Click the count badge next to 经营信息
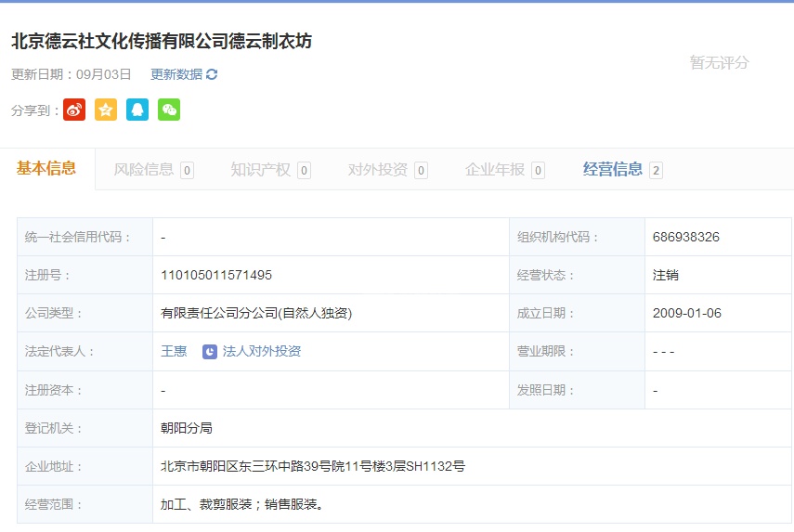 click(x=657, y=170)
